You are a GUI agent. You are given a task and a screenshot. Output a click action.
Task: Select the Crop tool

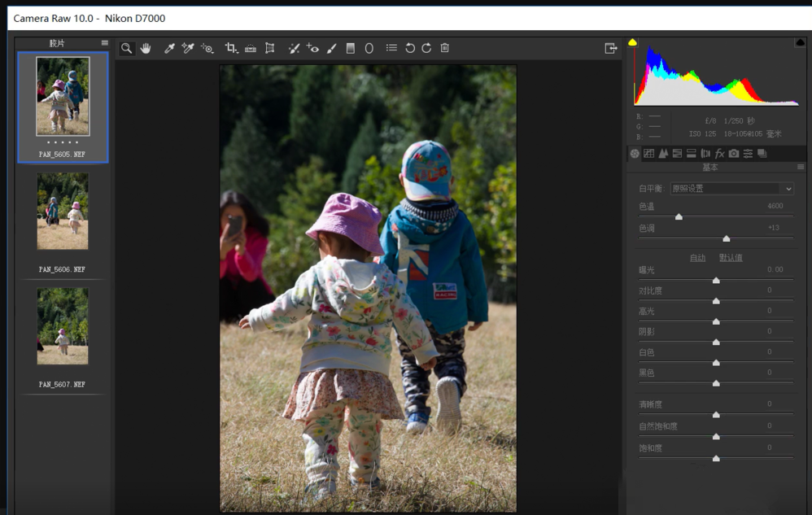click(230, 47)
